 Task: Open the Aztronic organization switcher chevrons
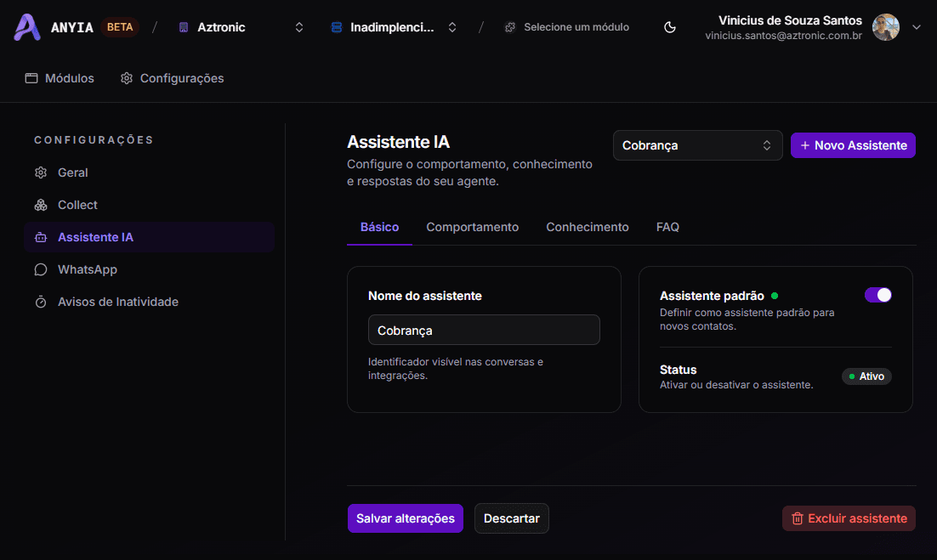coord(299,27)
